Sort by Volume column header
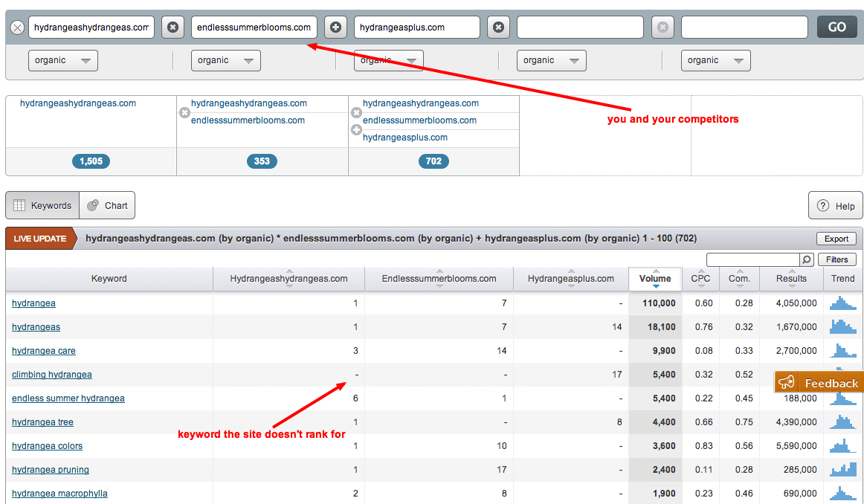864x504 pixels. 654,279
